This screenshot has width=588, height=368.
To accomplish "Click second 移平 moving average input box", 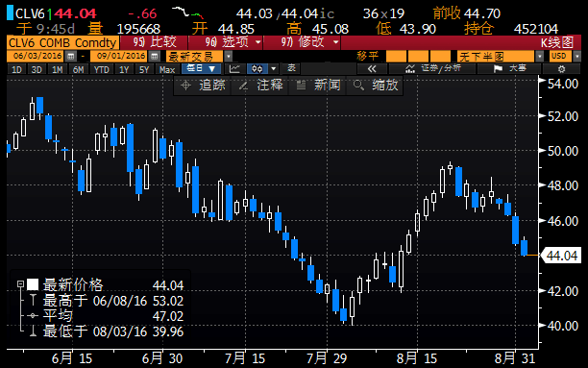I will pos(418,57).
